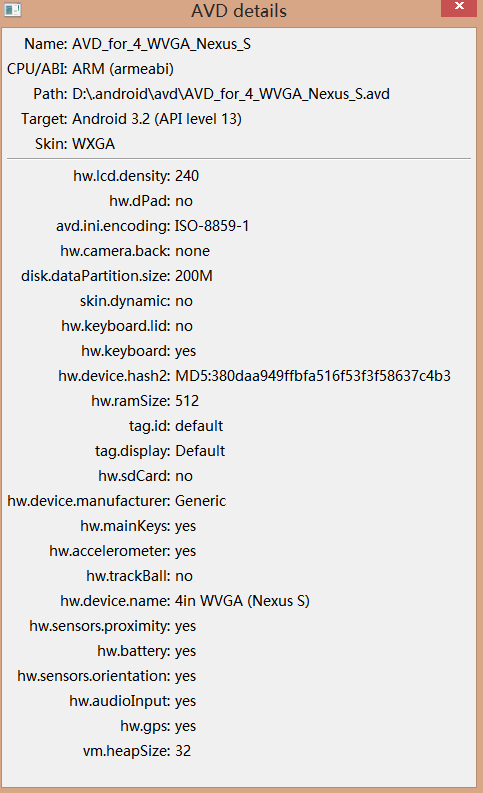This screenshot has height=793, width=483.
Task: Click the AVD details window icon
Action: (x=13, y=10)
